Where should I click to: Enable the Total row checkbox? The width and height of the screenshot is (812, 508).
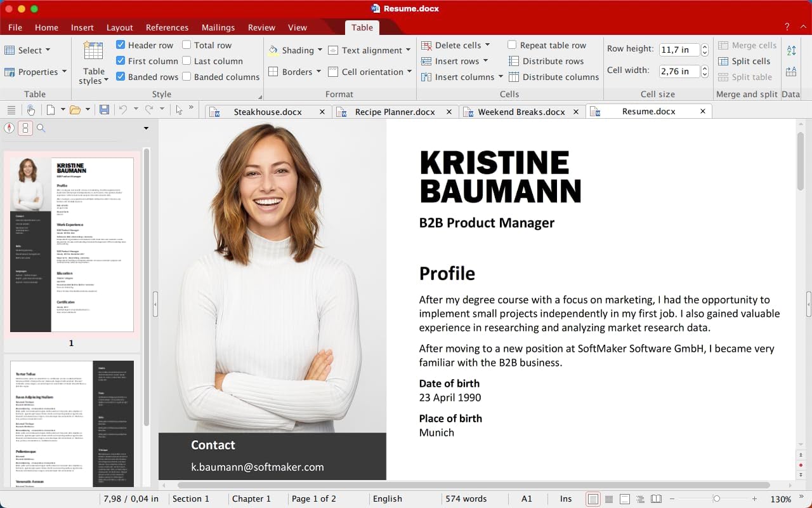187,45
